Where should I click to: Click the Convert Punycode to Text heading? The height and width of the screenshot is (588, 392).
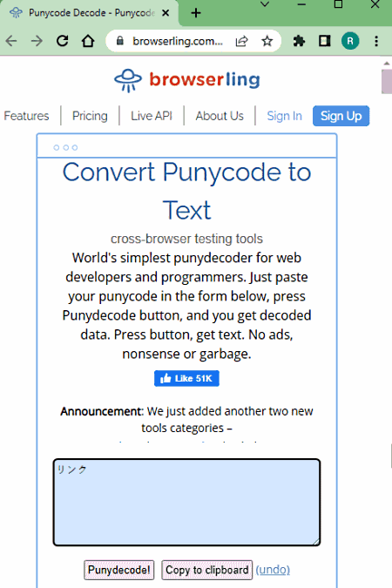click(186, 191)
